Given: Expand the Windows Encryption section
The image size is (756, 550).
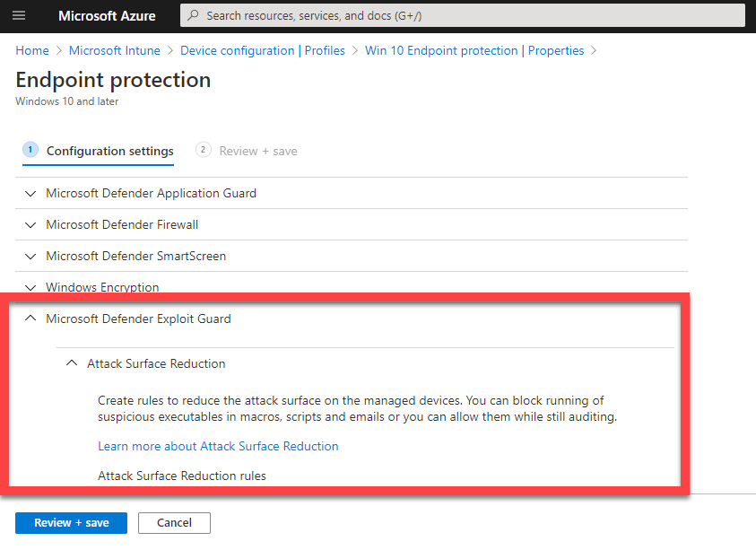Looking at the screenshot, I should [102, 287].
